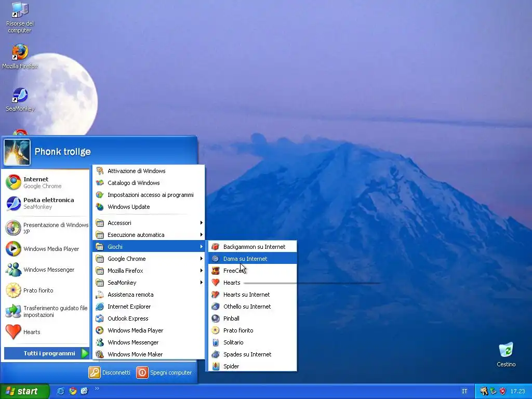This screenshot has height=399, width=532.
Task: Click red security shield tray icon
Action: pyautogui.click(x=502, y=391)
